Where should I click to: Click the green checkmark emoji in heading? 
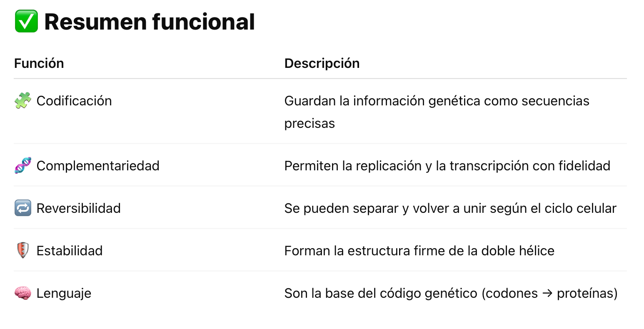click(x=26, y=22)
